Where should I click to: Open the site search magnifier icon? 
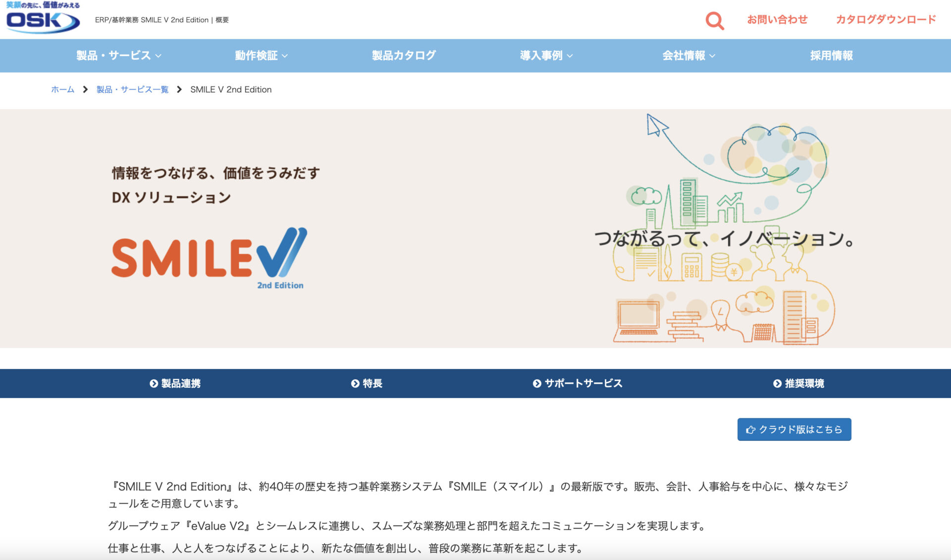(x=715, y=21)
